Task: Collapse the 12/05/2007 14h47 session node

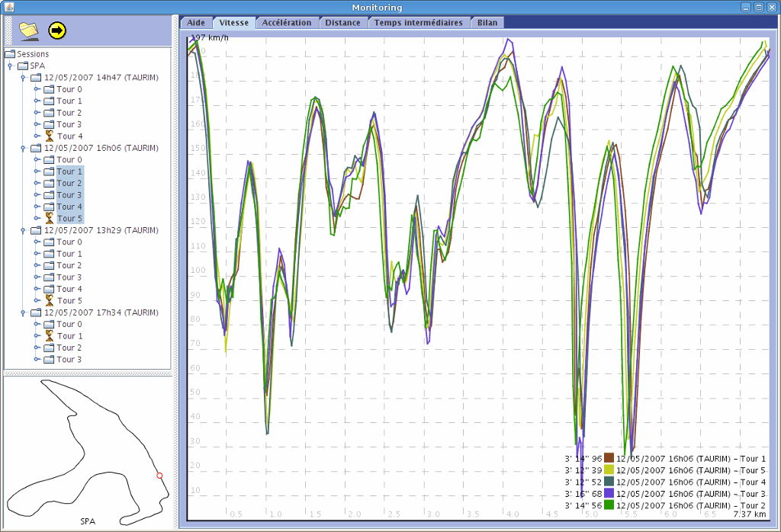Action: [x=23, y=78]
